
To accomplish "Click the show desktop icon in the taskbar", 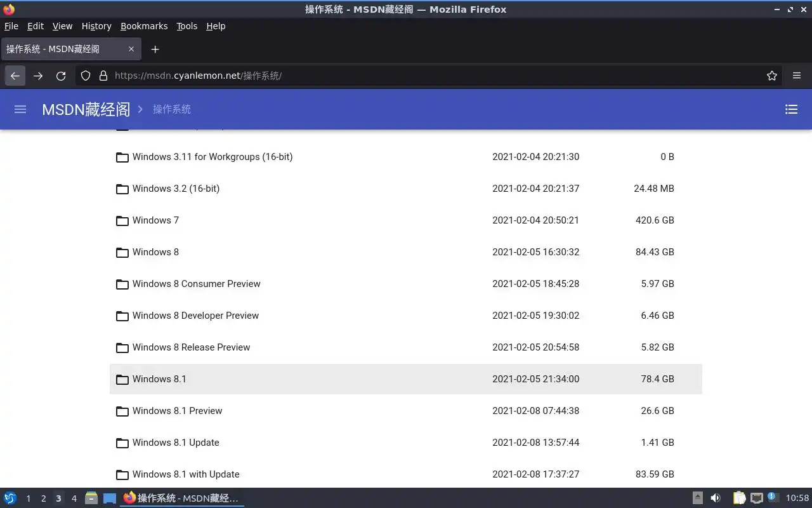I will pyautogui.click(x=110, y=498).
